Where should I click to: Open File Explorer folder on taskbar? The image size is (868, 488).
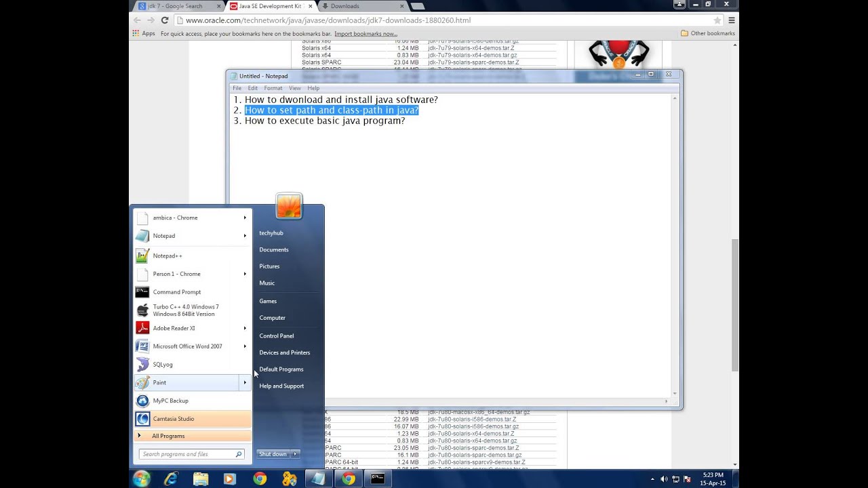click(x=201, y=479)
